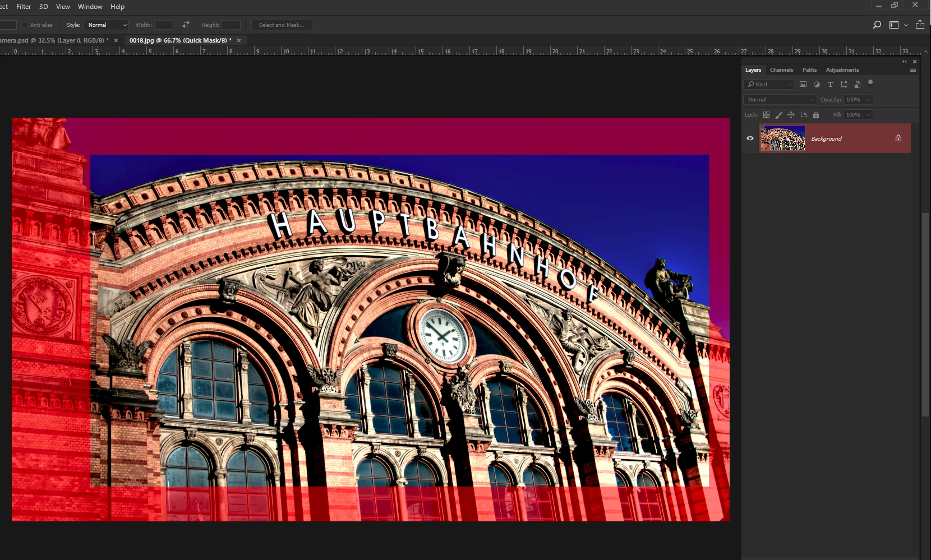This screenshot has width=931, height=560.
Task: Click the Height input field
Action: coord(231,25)
